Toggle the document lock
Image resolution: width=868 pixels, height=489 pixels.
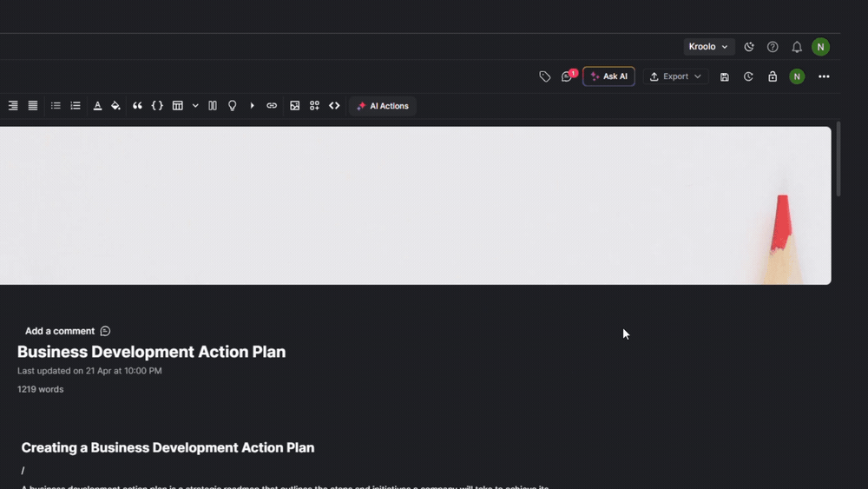tap(773, 76)
